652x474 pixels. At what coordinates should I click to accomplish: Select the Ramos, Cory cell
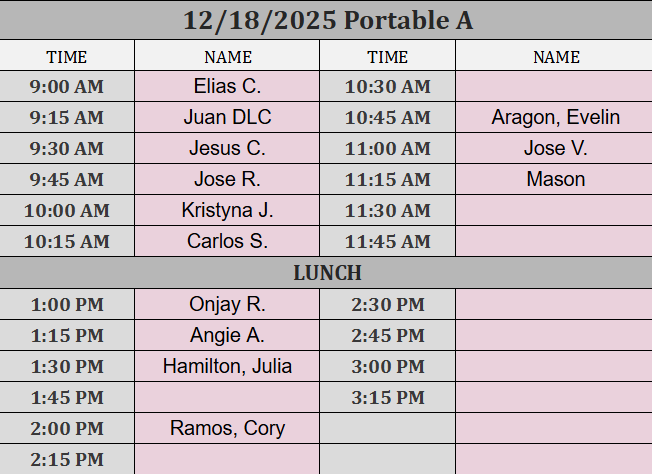pos(227,429)
